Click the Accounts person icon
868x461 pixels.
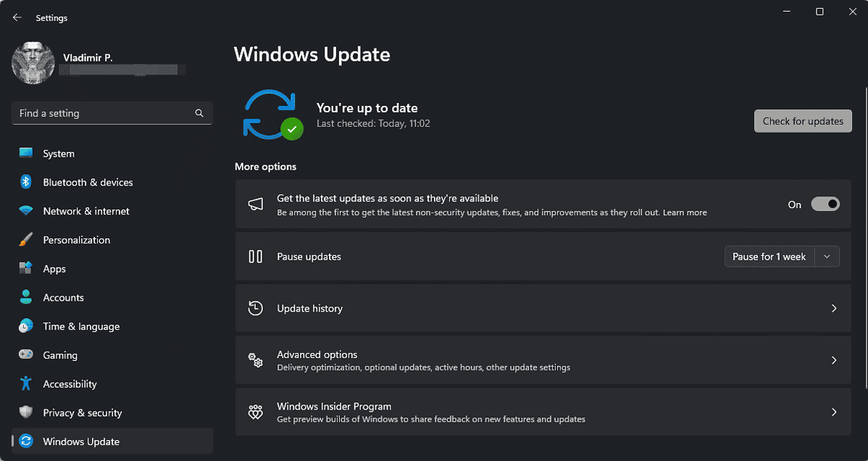[x=25, y=297]
